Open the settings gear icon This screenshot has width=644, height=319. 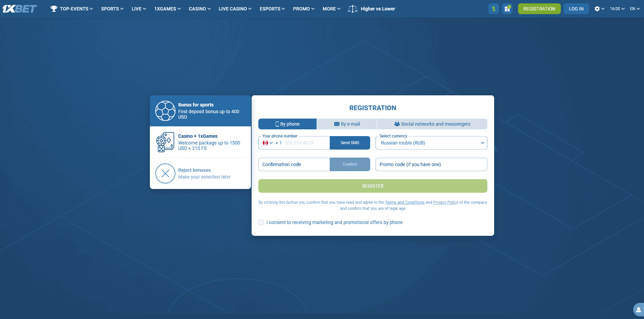click(x=597, y=9)
